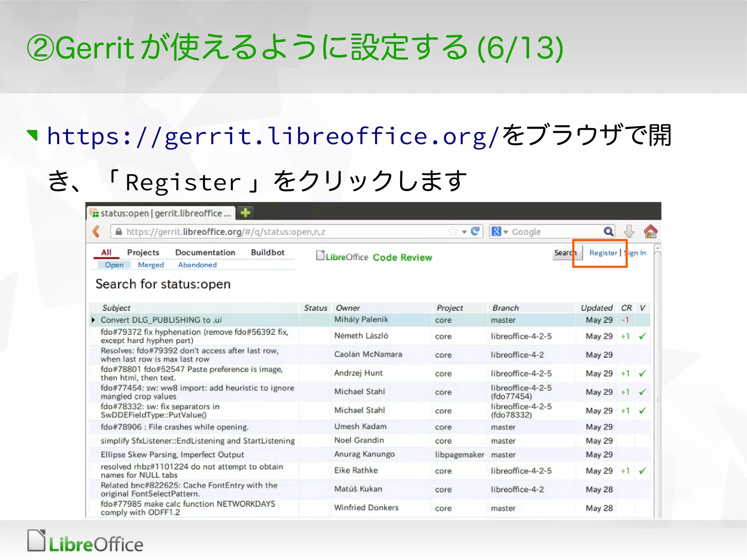The height and width of the screenshot is (560, 747).
Task: Click the padlock icon in the address bar
Action: (x=119, y=232)
